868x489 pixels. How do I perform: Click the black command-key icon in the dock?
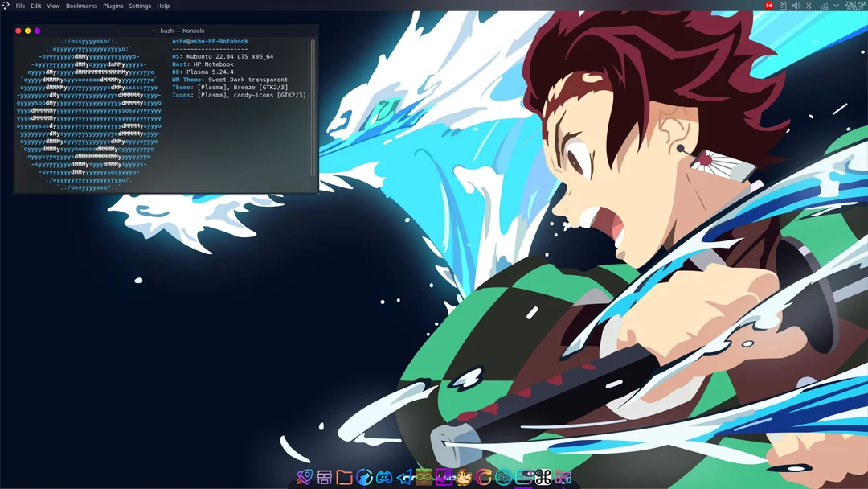coord(543,477)
